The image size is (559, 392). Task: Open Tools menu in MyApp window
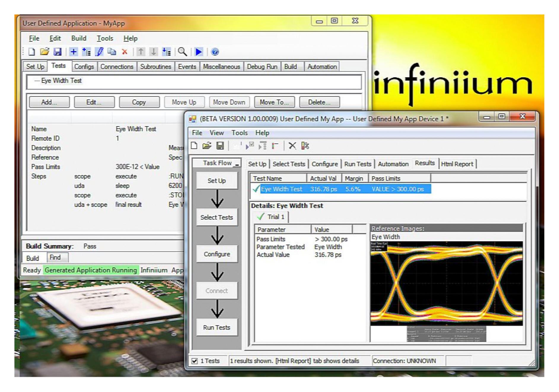click(x=105, y=38)
